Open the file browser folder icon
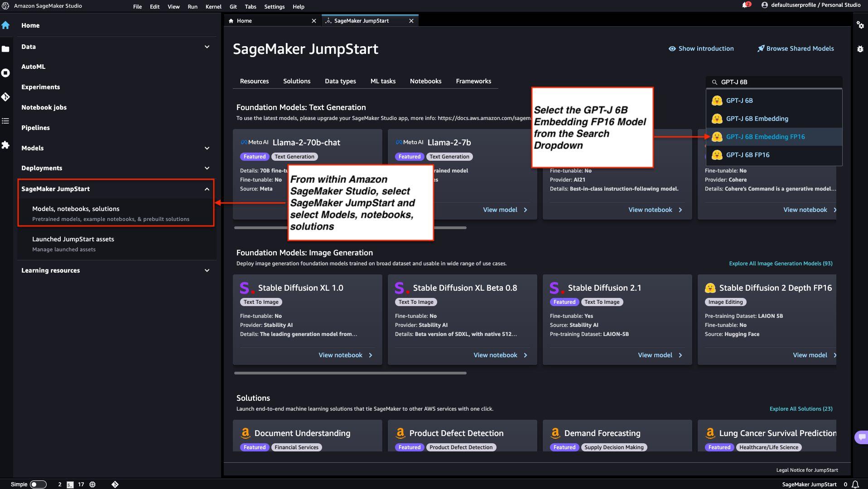Screen dimensions: 868x489 (5, 49)
